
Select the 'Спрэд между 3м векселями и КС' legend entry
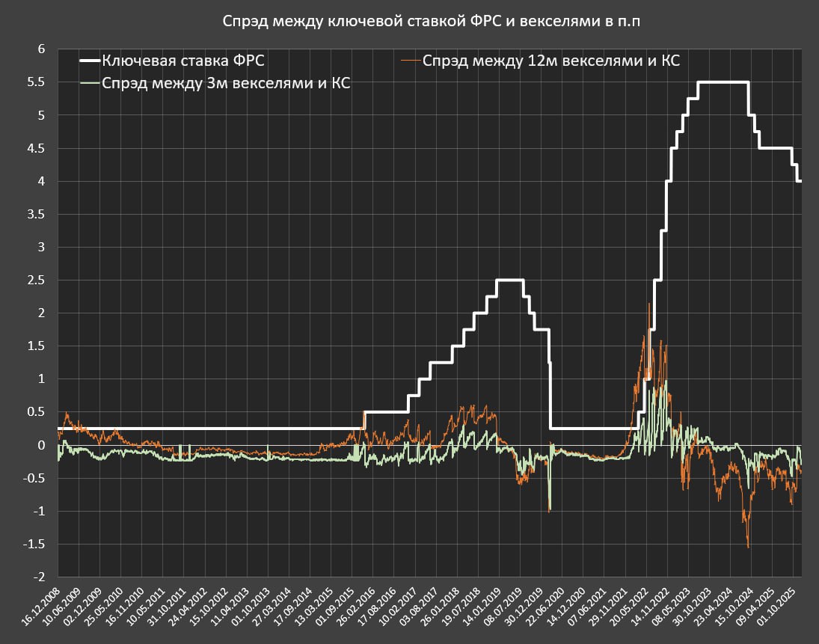(x=226, y=83)
